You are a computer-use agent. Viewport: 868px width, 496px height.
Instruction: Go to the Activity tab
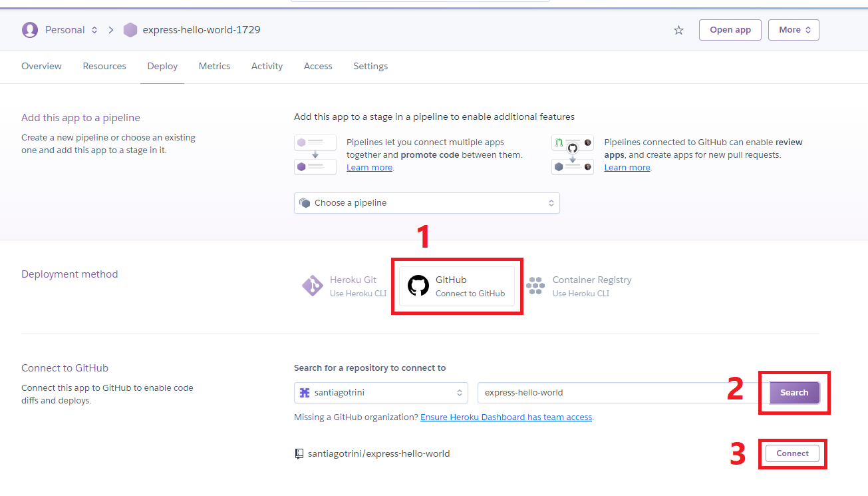tap(267, 66)
